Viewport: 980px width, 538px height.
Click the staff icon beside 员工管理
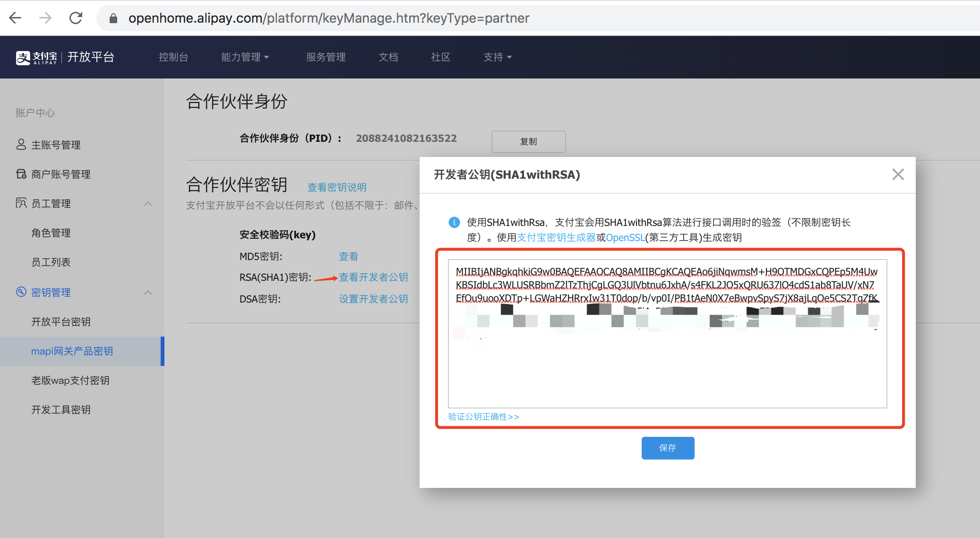click(21, 203)
